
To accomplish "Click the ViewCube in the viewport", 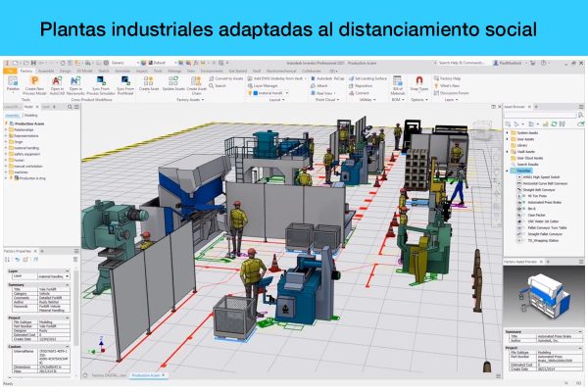I will tap(481, 128).
